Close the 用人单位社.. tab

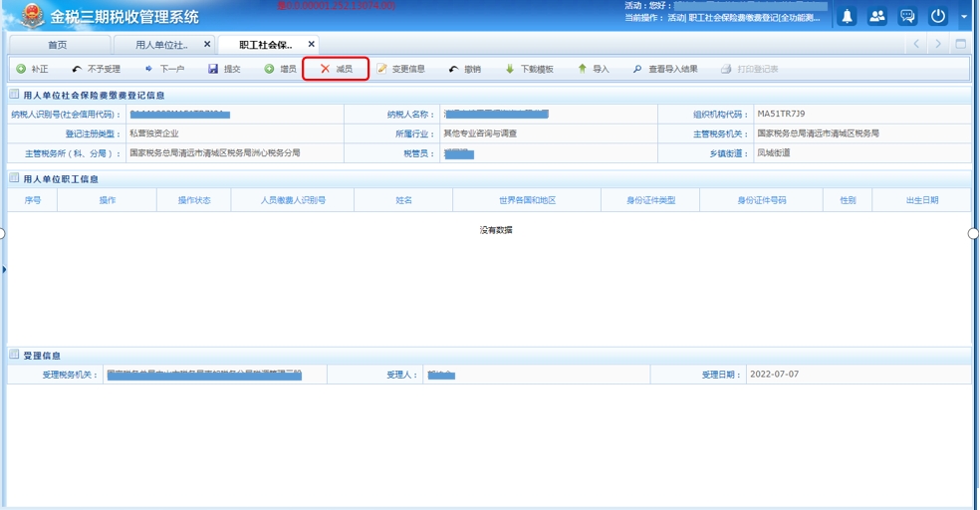pos(207,44)
